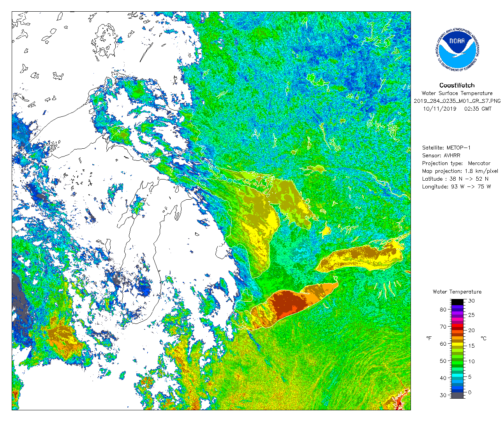Click the 10 Celsius scale label
Viewport: 504px width, 422px height.
coord(471,361)
